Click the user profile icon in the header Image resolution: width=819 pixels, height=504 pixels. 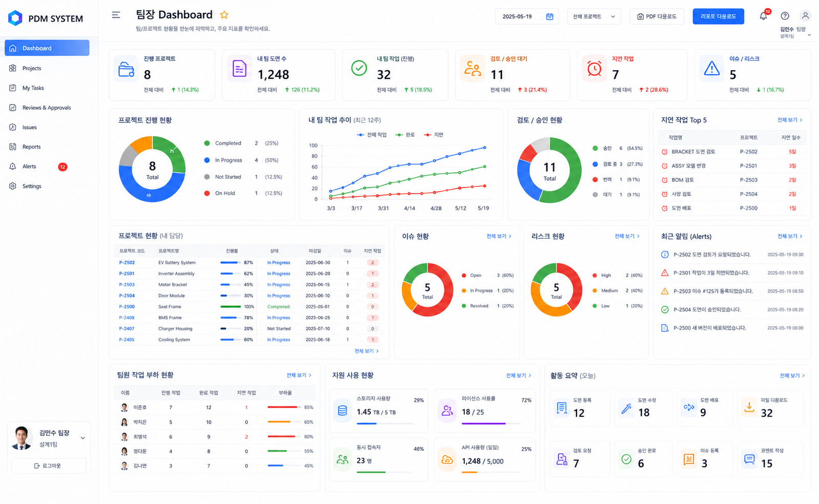805,16
